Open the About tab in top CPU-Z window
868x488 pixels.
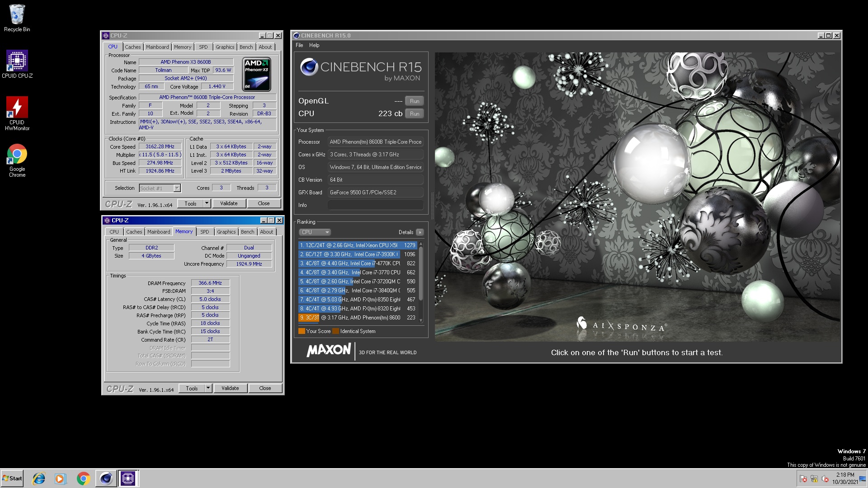[x=265, y=47]
